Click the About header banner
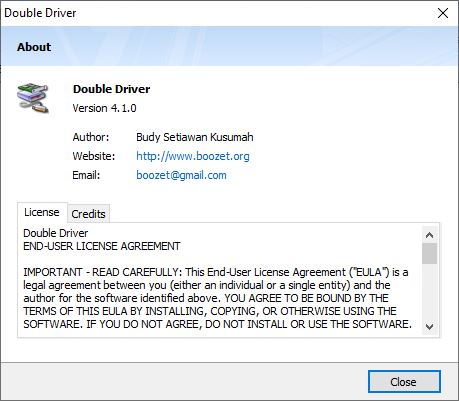The height and width of the screenshot is (401, 459). (x=229, y=46)
